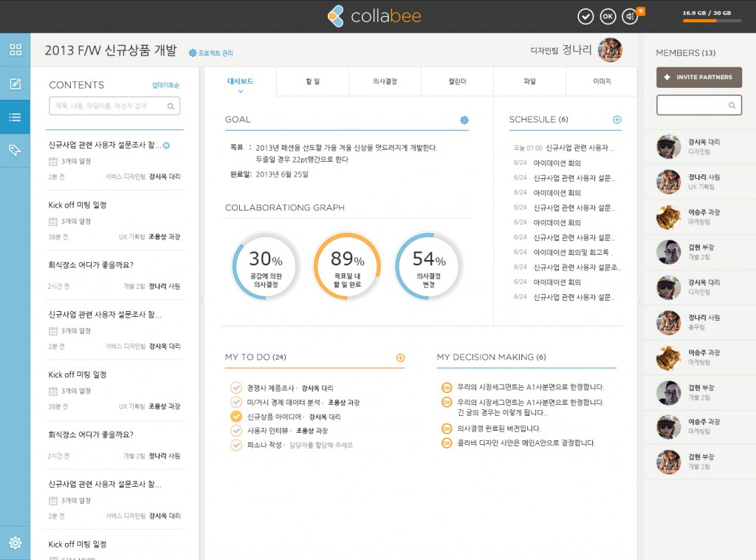Image resolution: width=756 pixels, height=560 pixels.
Task: Open the grid dashboard icon in left sidebar
Action: (x=15, y=50)
